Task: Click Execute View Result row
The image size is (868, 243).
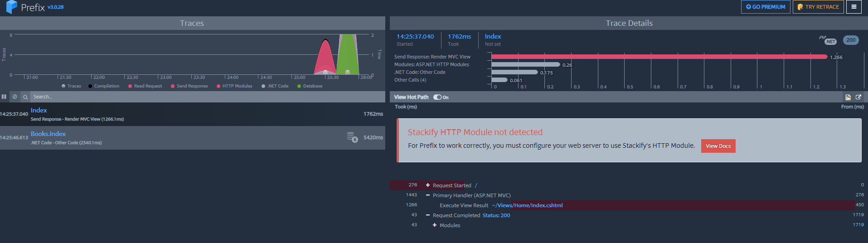Action: tap(629, 205)
